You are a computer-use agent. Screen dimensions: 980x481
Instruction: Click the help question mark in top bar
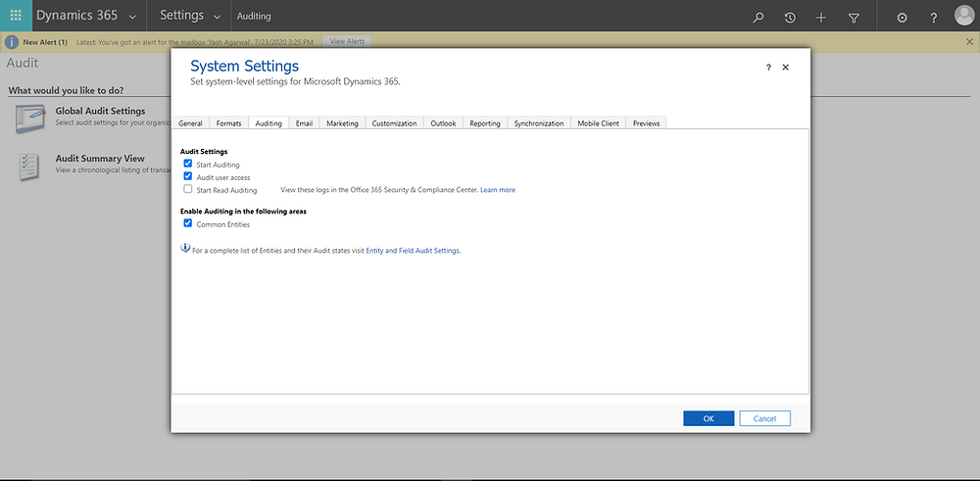click(934, 18)
